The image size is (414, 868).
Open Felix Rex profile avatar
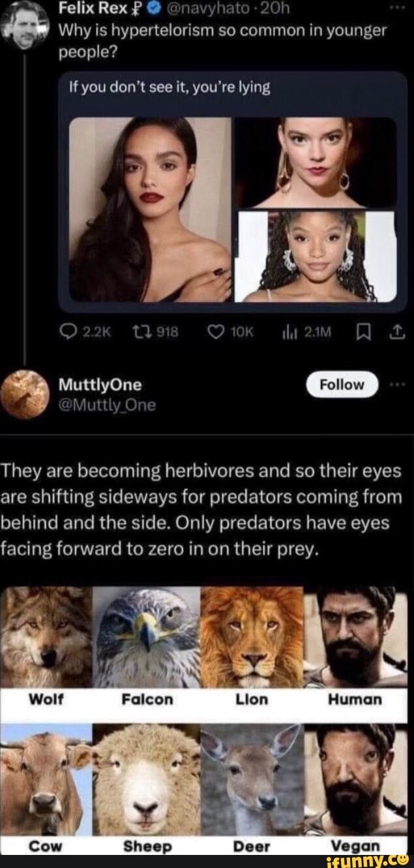(24, 24)
